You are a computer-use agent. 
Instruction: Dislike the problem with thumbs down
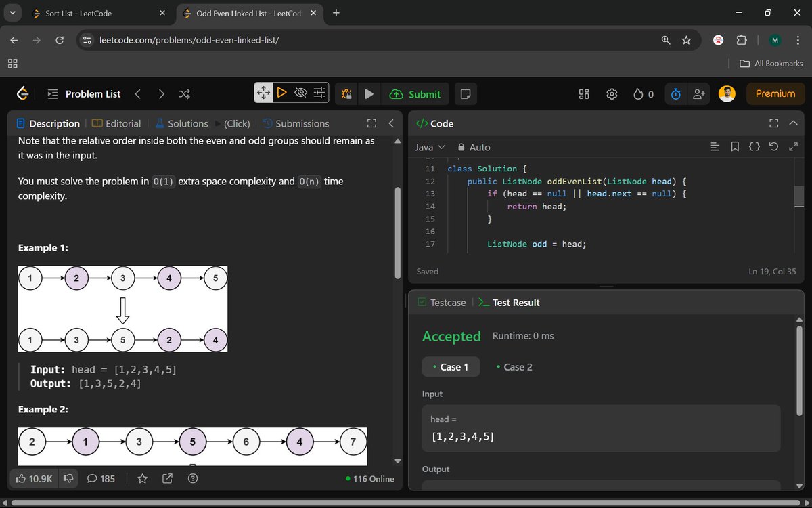(x=68, y=479)
